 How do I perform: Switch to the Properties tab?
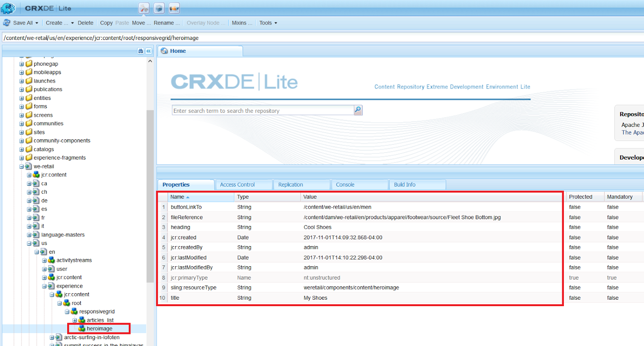click(x=186, y=184)
